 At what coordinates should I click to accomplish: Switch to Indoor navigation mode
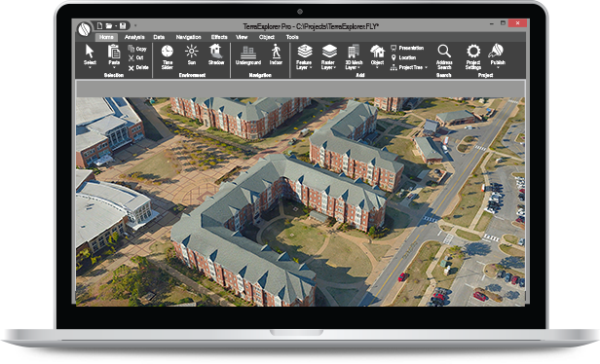pyautogui.click(x=276, y=55)
